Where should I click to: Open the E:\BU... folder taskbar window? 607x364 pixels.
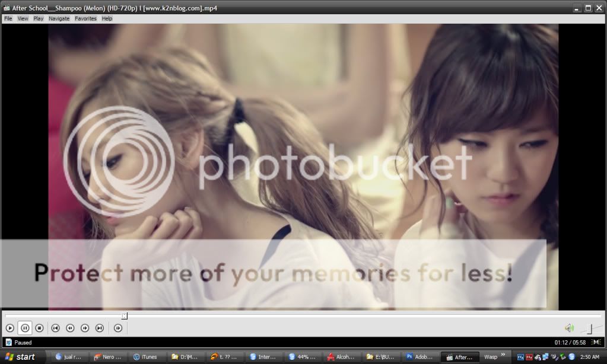coord(380,357)
